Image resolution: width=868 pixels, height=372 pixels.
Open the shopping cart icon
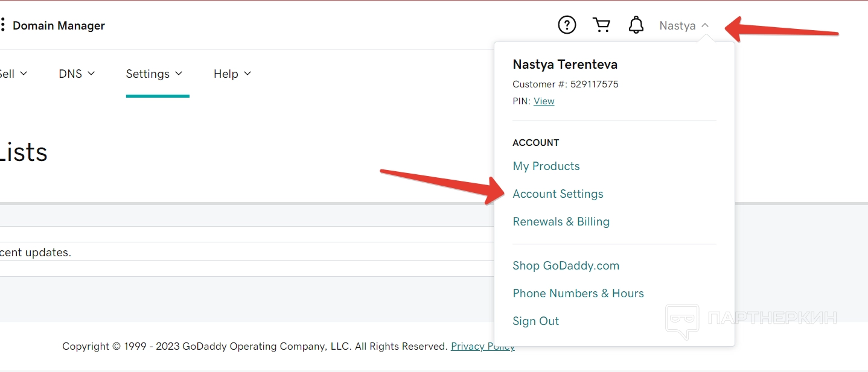pyautogui.click(x=601, y=25)
